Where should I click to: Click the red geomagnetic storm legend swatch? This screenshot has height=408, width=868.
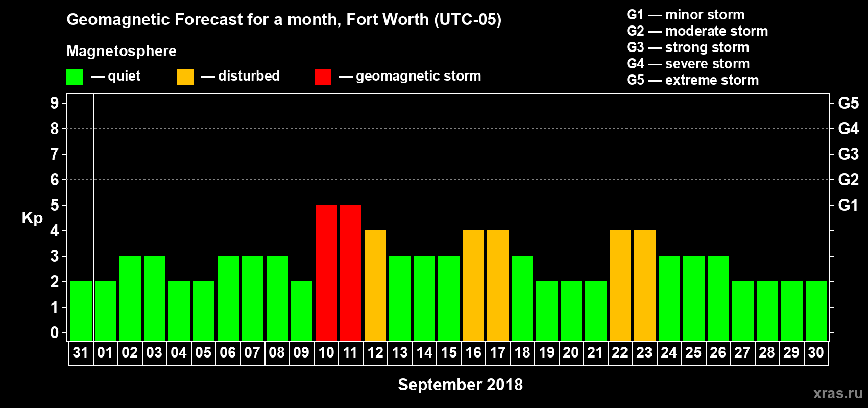coord(323,77)
